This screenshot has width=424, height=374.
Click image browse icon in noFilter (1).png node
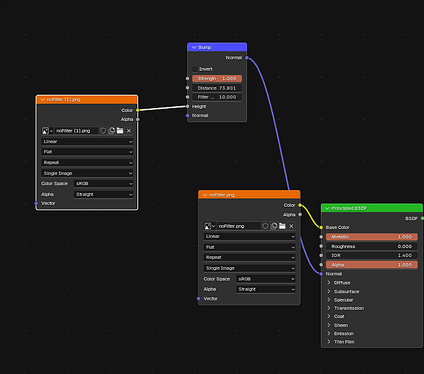(x=47, y=131)
